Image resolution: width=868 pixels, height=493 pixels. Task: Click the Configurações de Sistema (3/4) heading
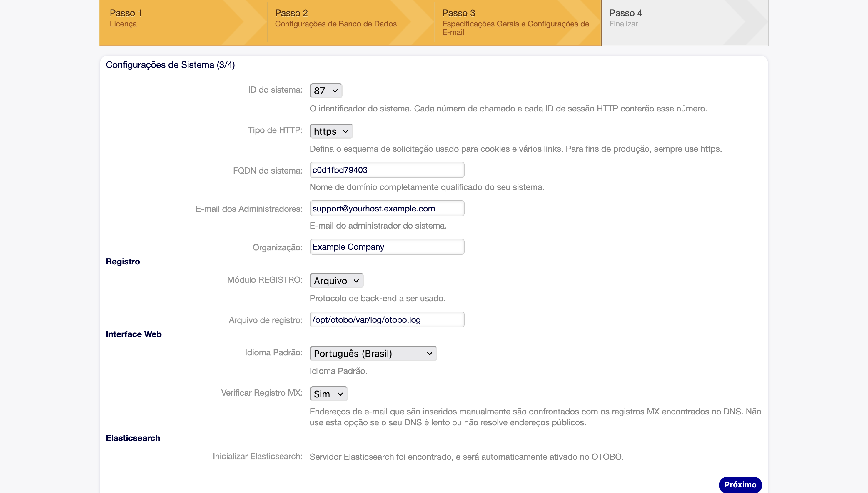(x=170, y=65)
